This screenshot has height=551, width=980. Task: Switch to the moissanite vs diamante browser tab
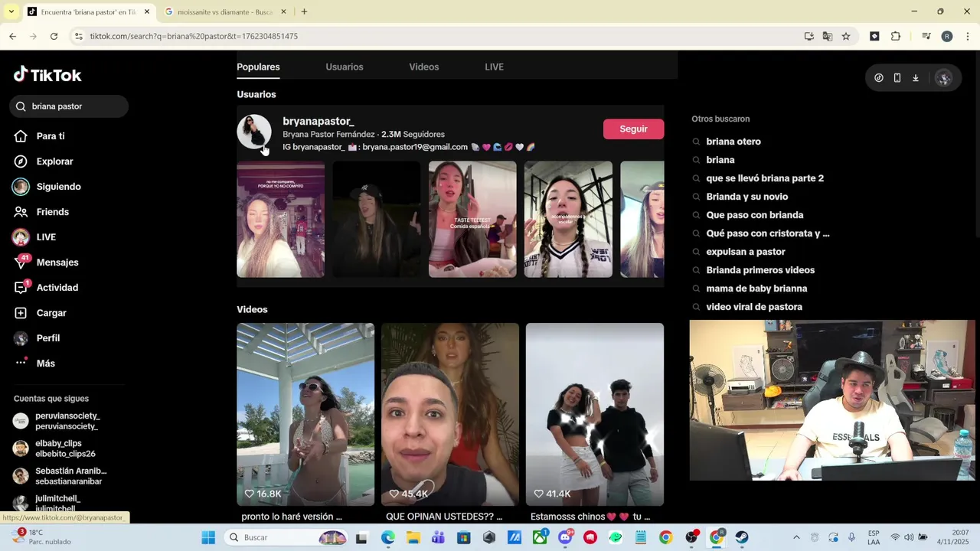225,12
